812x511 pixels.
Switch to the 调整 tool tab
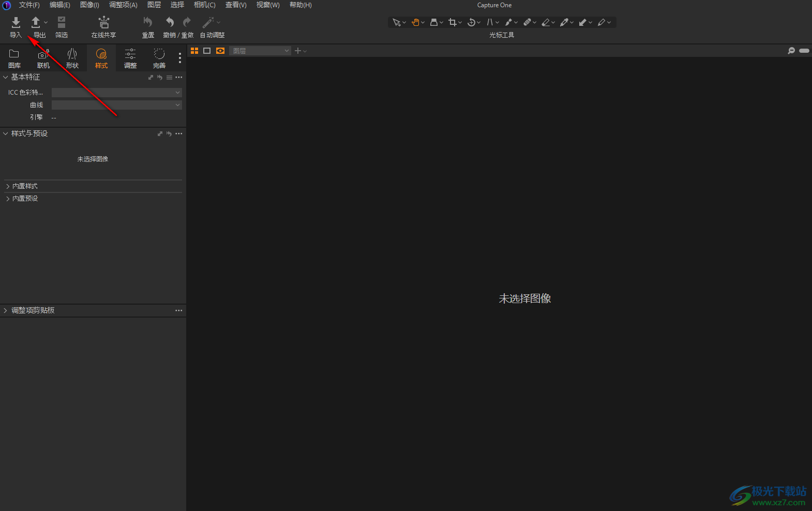pyautogui.click(x=130, y=58)
